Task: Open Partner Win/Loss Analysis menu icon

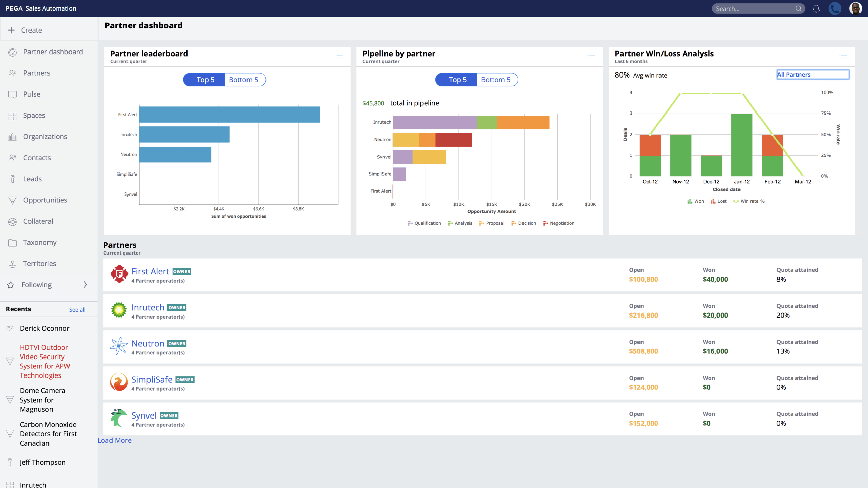Action: [843, 57]
